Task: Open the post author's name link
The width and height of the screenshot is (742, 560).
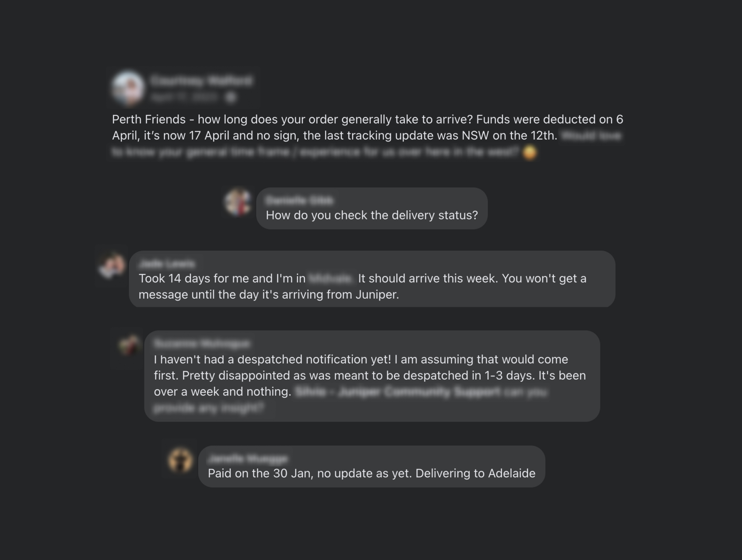Action: tap(202, 81)
